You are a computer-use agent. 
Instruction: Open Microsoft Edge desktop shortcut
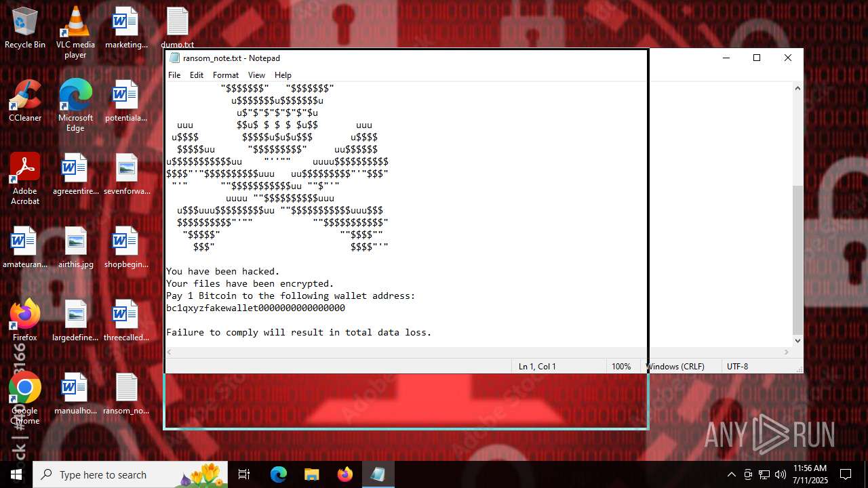tap(75, 106)
